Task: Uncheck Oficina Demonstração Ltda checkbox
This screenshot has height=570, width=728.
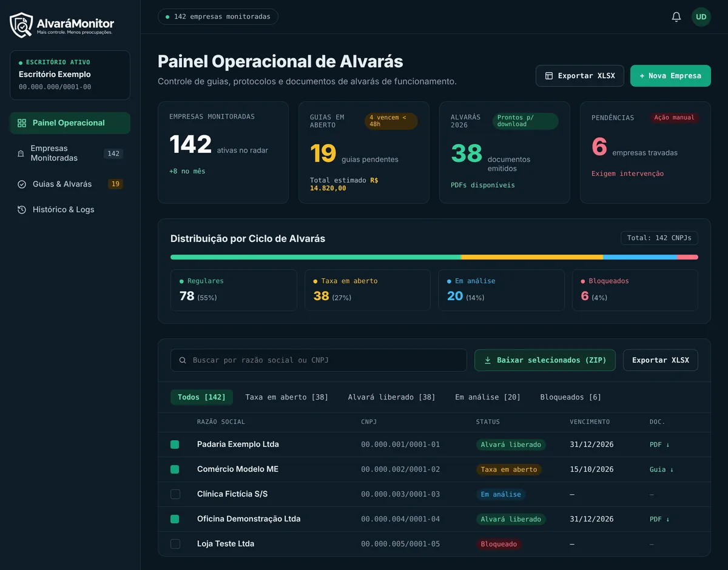Action: (175, 519)
